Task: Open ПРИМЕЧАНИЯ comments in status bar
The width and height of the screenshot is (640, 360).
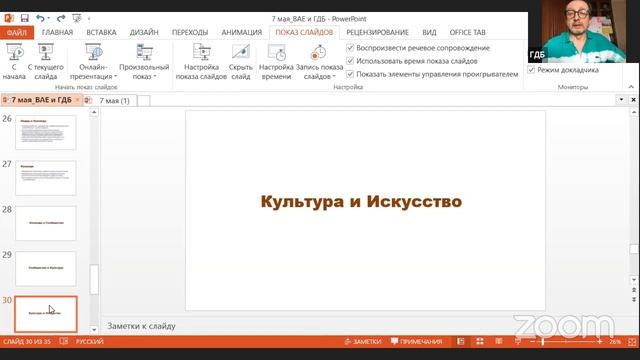Action: tap(416, 341)
